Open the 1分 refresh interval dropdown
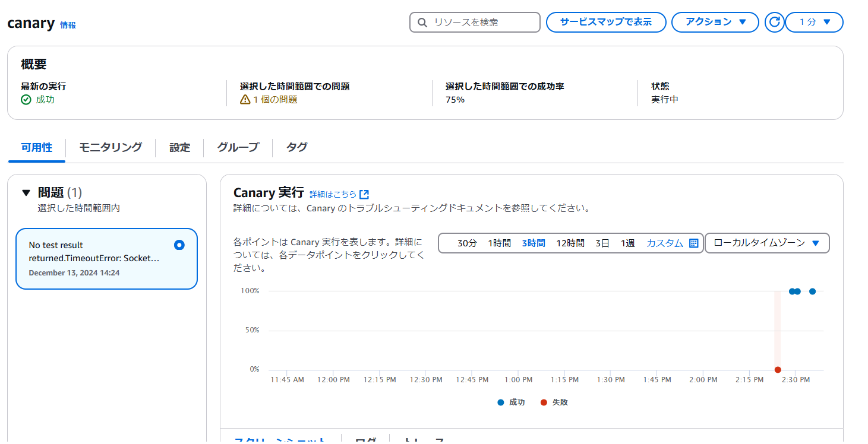This screenshot has width=868, height=444. click(x=814, y=22)
